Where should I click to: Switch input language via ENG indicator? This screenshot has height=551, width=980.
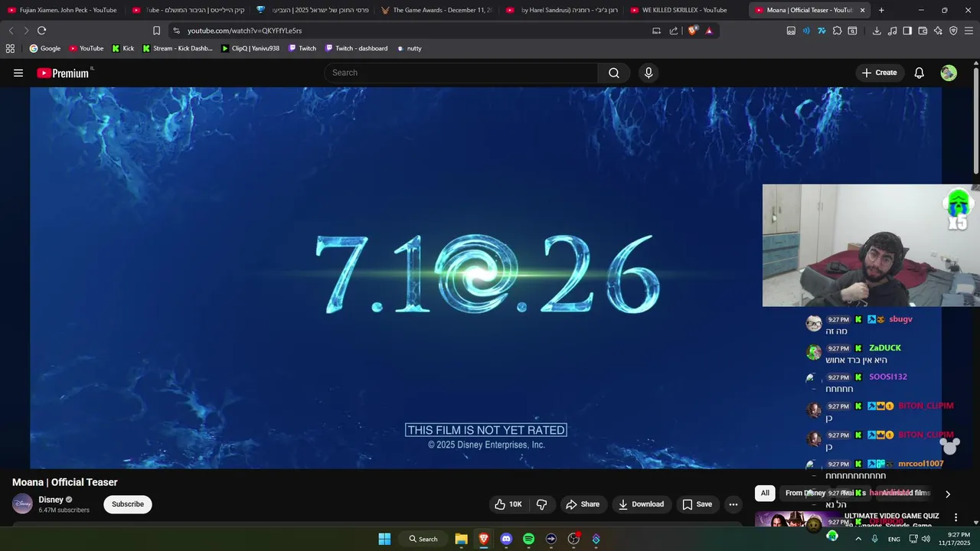point(893,539)
